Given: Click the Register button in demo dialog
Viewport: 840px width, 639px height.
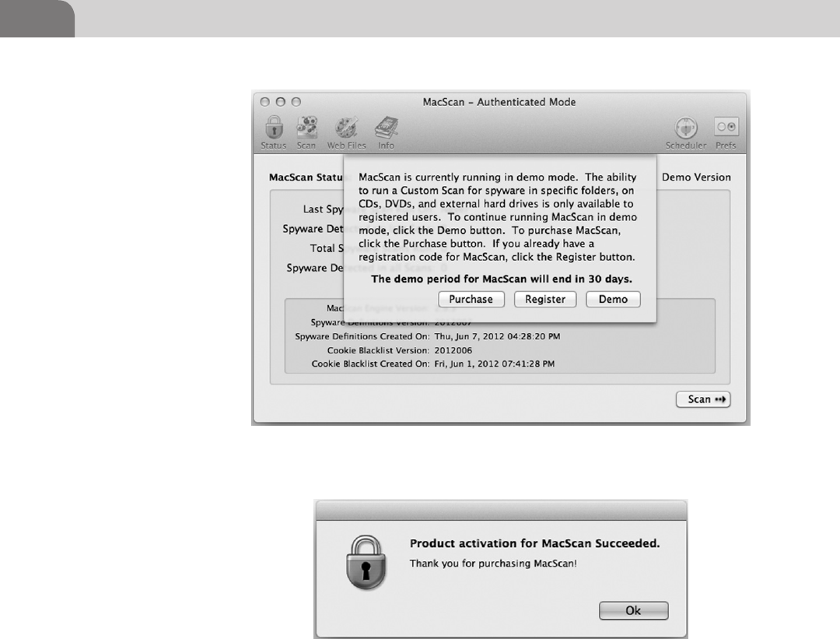Looking at the screenshot, I should pos(544,299).
